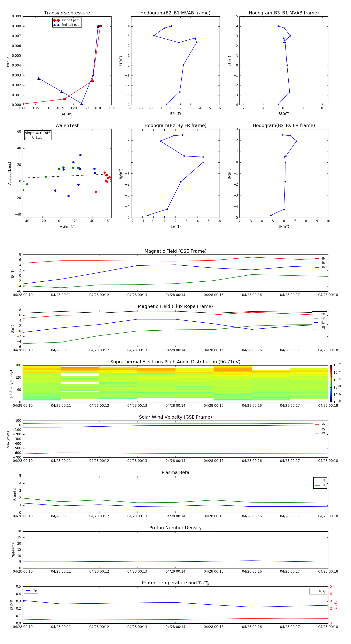Click '04/28 00:14' tick under the GSE magnetic field plot
This screenshot has height=644, width=351.
(175, 295)
